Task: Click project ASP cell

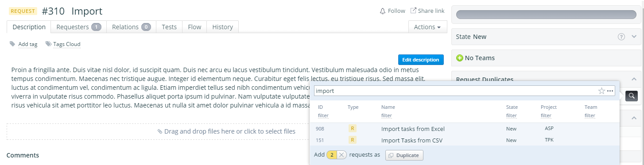Action: [x=549, y=128]
